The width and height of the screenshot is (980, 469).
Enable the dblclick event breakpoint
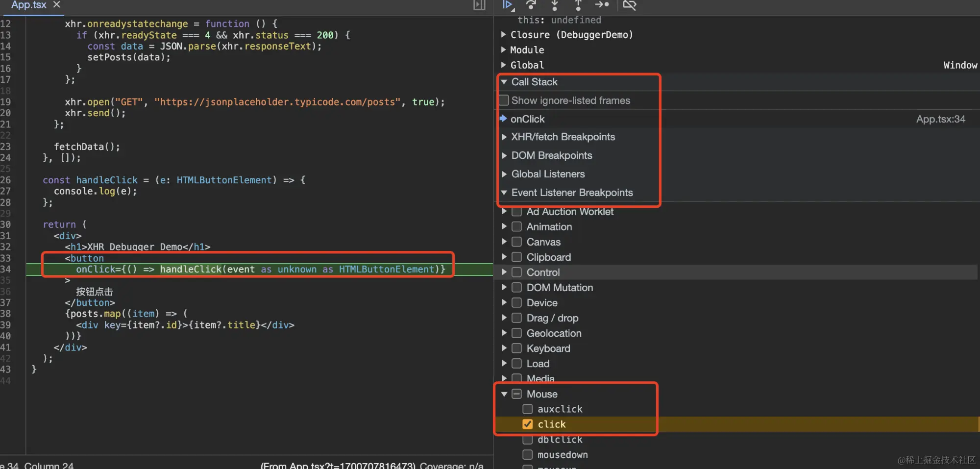pos(527,440)
